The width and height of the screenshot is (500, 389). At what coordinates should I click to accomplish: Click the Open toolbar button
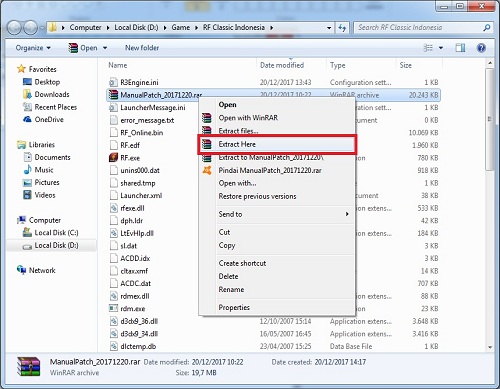pyautogui.click(x=83, y=48)
